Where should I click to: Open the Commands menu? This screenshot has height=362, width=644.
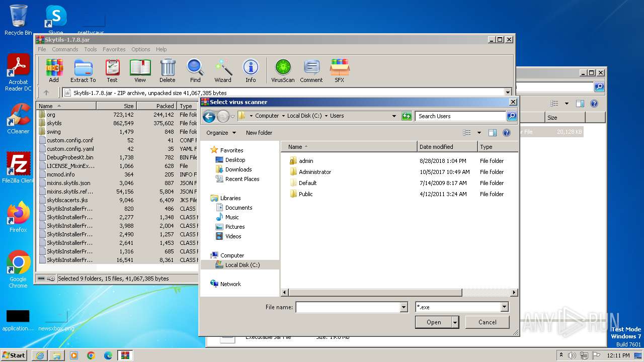point(65,49)
